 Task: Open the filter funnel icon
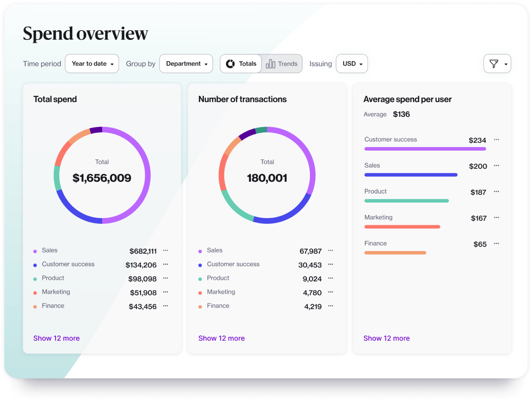click(495, 64)
